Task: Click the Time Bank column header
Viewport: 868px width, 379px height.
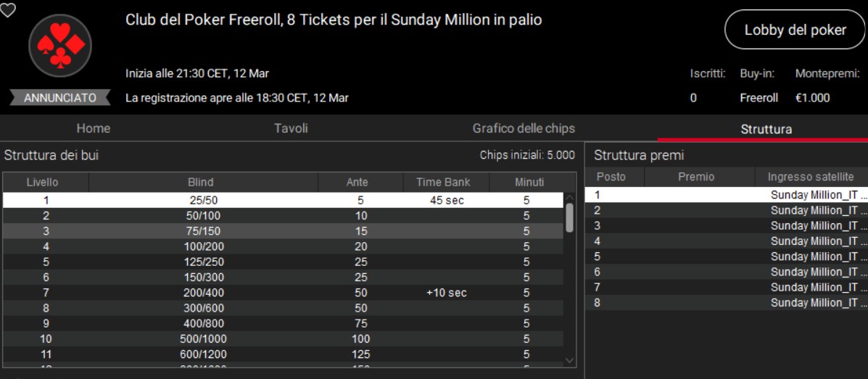Action: click(x=443, y=182)
